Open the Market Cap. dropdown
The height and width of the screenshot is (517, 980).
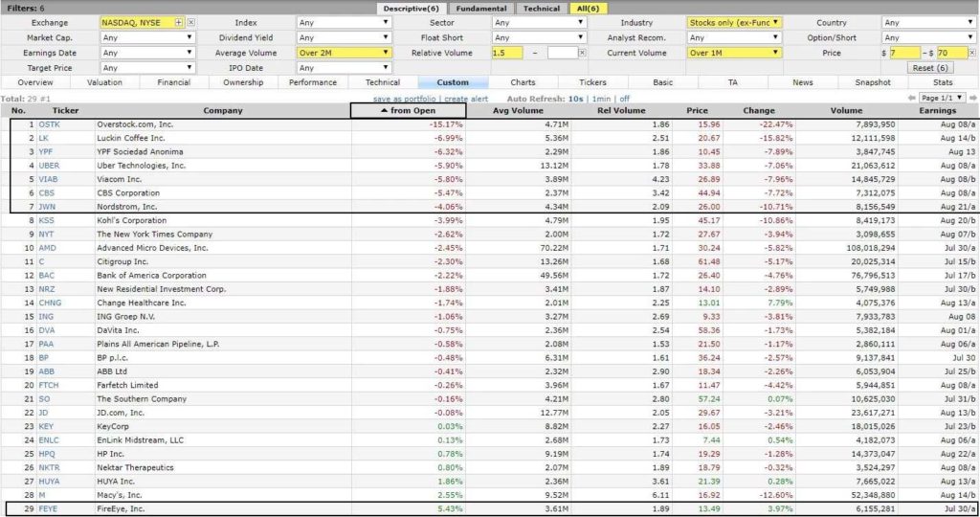148,37
